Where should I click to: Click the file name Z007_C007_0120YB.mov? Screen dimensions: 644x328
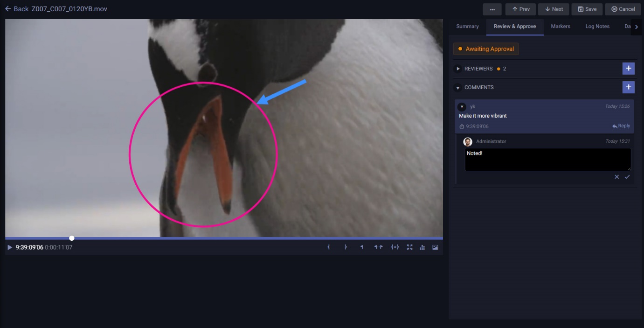(69, 9)
